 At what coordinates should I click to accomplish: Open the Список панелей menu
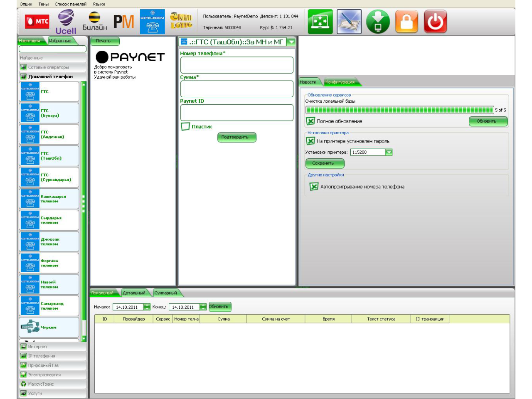(71, 4)
